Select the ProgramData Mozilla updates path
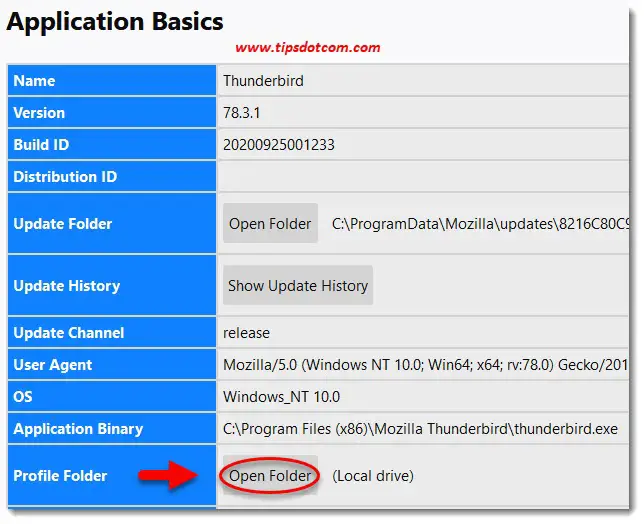644x524 pixels. (x=480, y=224)
